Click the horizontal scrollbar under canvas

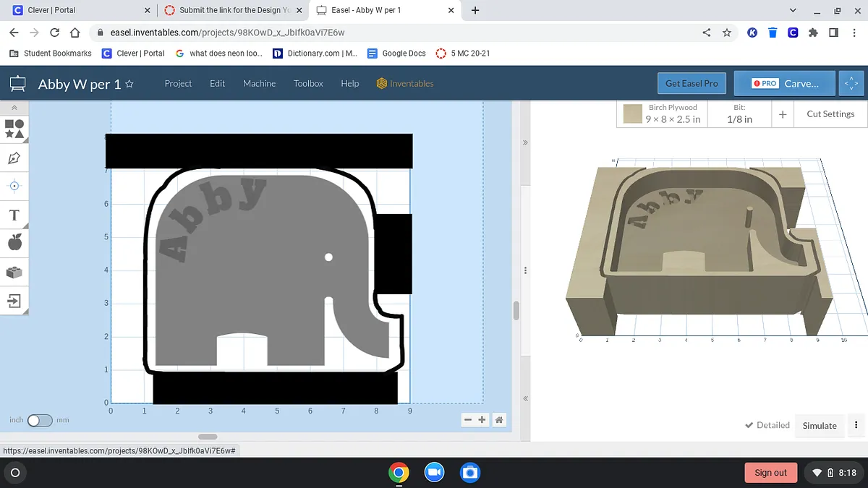coord(208,437)
